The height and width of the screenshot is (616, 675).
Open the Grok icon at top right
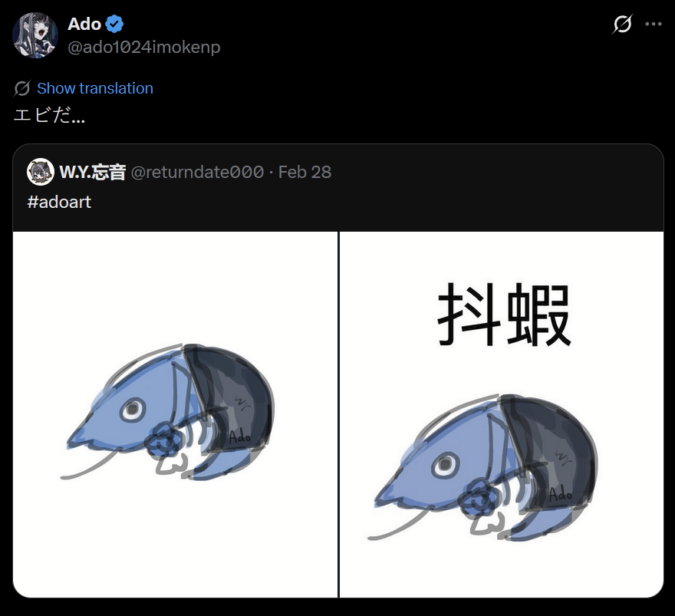622,24
